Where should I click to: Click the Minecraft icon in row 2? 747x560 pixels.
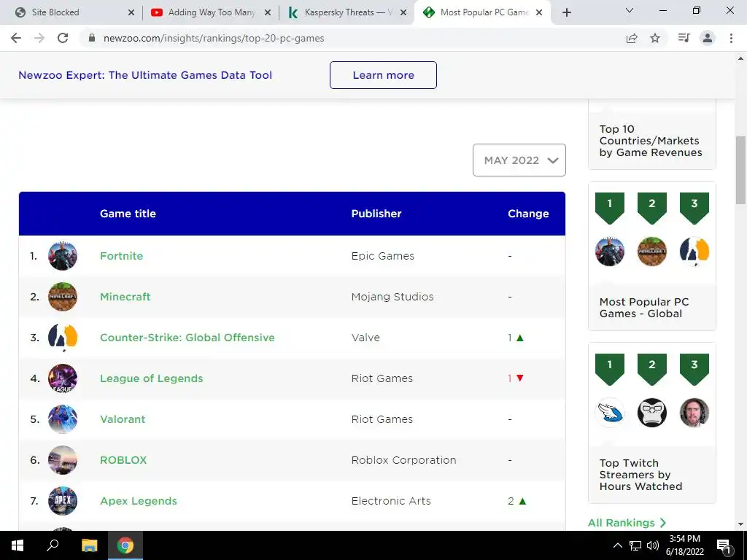pyautogui.click(x=63, y=297)
